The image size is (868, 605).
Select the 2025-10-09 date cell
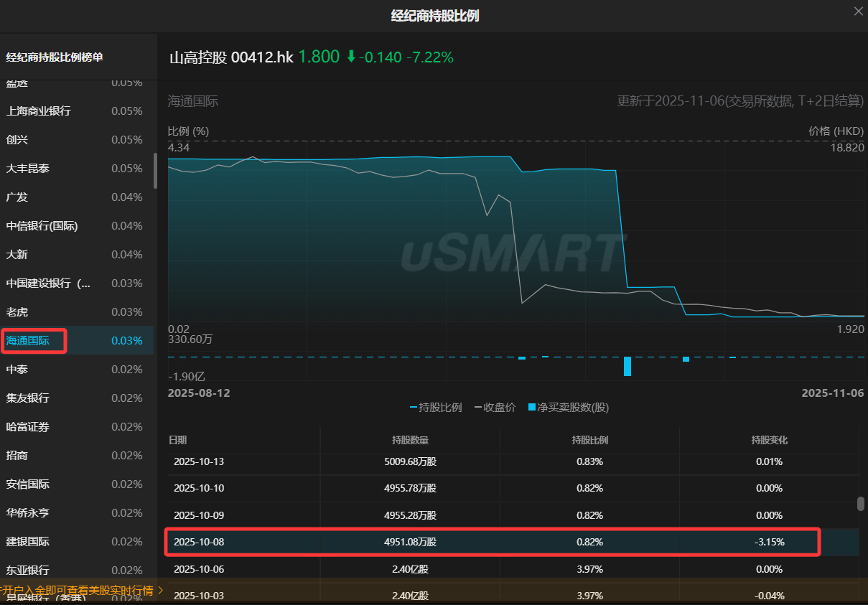tap(199, 515)
